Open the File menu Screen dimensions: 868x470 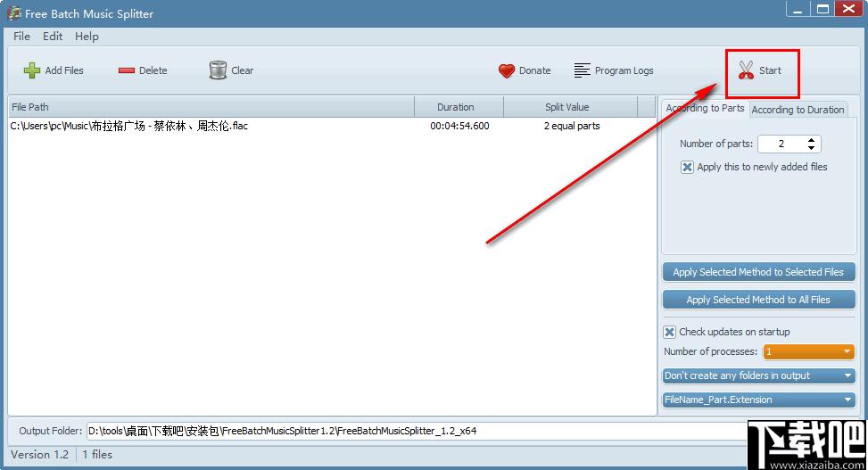click(22, 37)
